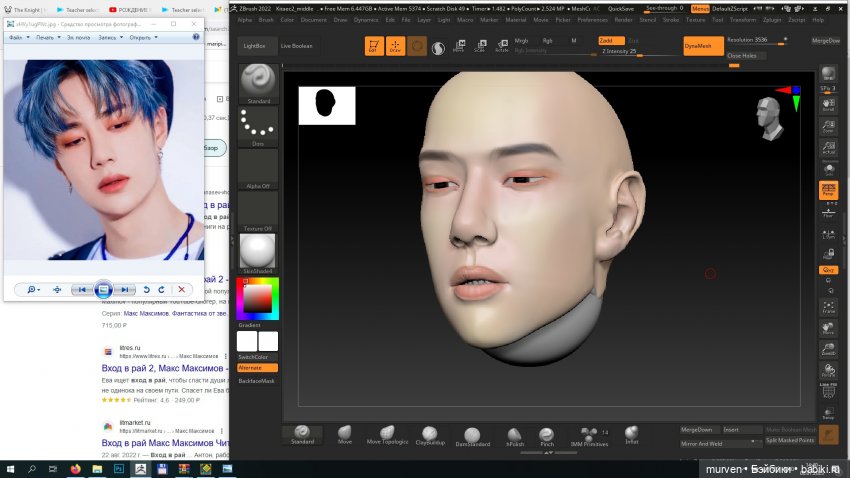Pick Standard brush in bottom shelf
This screenshot has height=478, width=850.
[302, 435]
